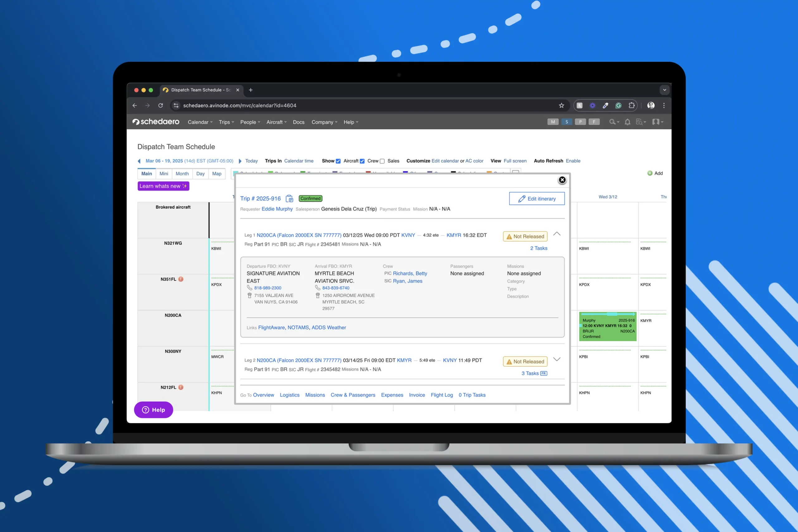Open the notifications bell icon

tap(627, 122)
